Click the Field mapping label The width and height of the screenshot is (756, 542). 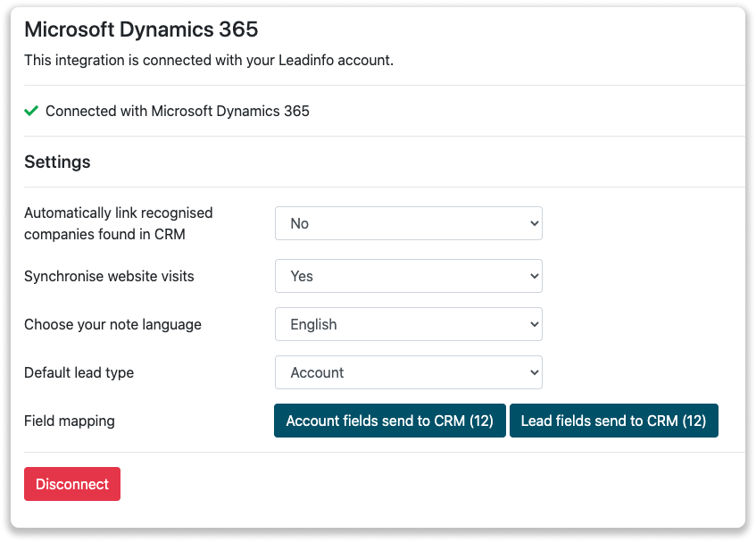click(70, 421)
